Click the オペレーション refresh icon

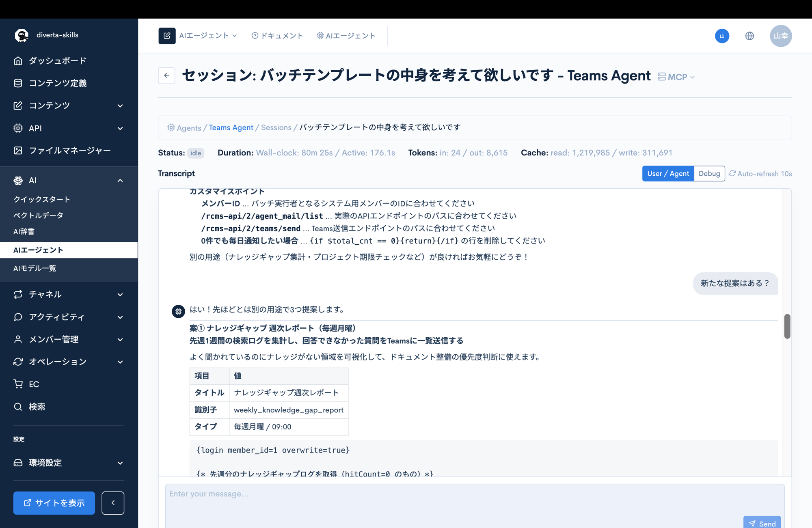18,362
